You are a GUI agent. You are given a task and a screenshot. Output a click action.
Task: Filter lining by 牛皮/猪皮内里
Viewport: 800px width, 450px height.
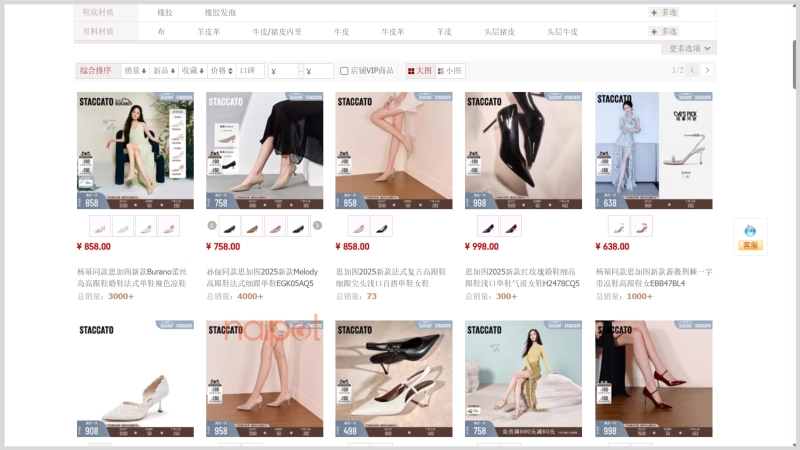[x=277, y=32]
